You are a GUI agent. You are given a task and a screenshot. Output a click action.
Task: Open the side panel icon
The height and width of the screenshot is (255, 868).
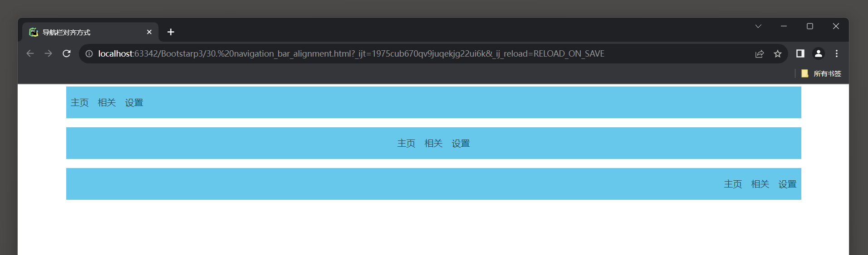tap(800, 53)
